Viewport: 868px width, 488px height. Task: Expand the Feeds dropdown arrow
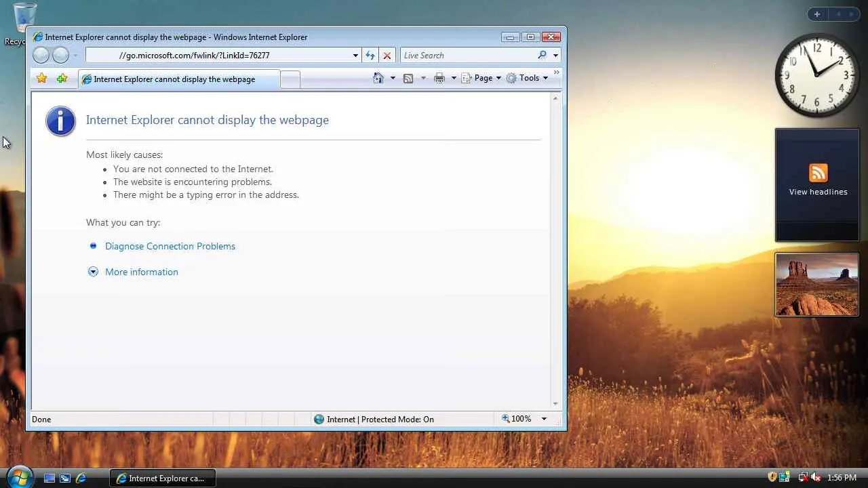423,78
